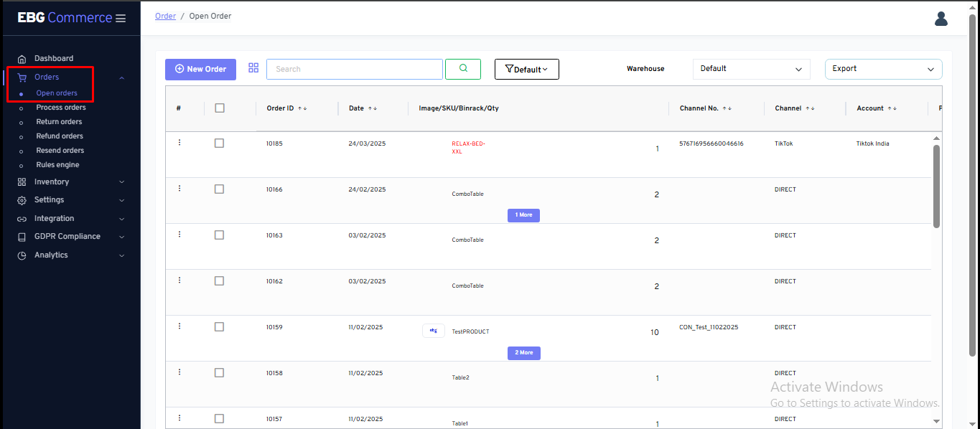Tick the checkbox for order 10159
Viewport: 980px width, 429px height.
click(x=220, y=327)
